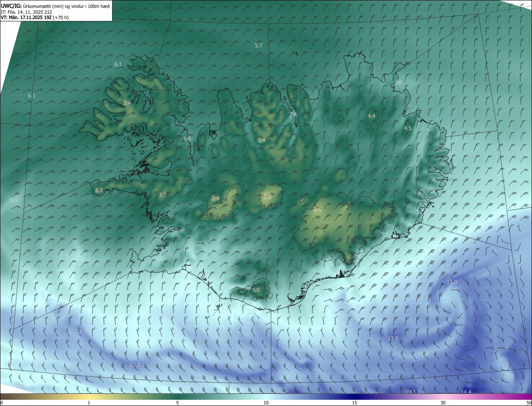532x406 pixels.
Task: Click the 'IT: Fös. 14. 11. 2025 21Z' line
Action: (27, 12)
